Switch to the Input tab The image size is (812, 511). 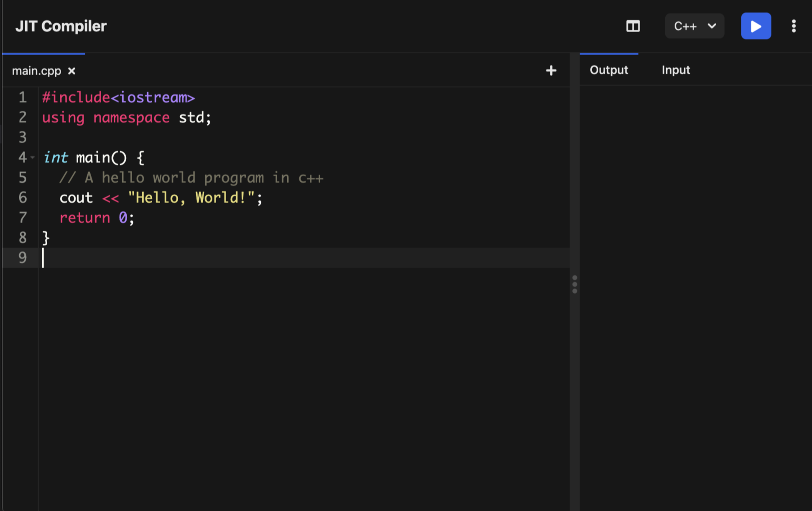click(675, 70)
